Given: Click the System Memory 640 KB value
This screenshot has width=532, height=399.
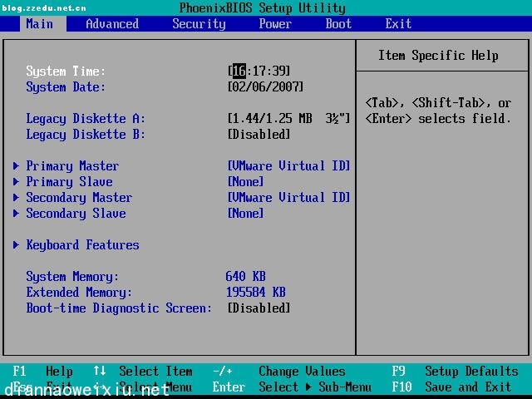Looking at the screenshot, I should [x=246, y=276].
